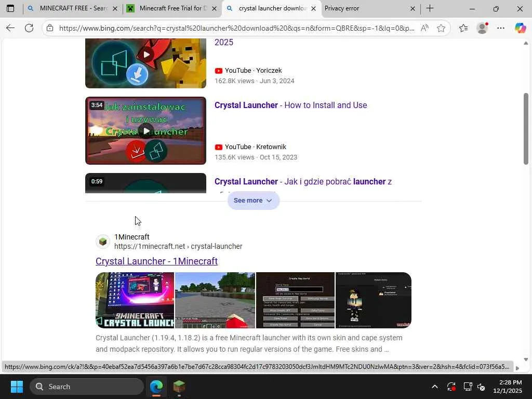532x399 pixels.
Task: Click the scrollbar down arrow
Action: click(x=526, y=360)
